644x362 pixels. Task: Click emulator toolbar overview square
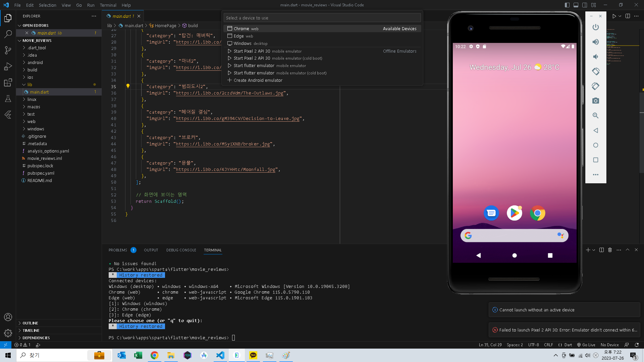[x=596, y=160]
